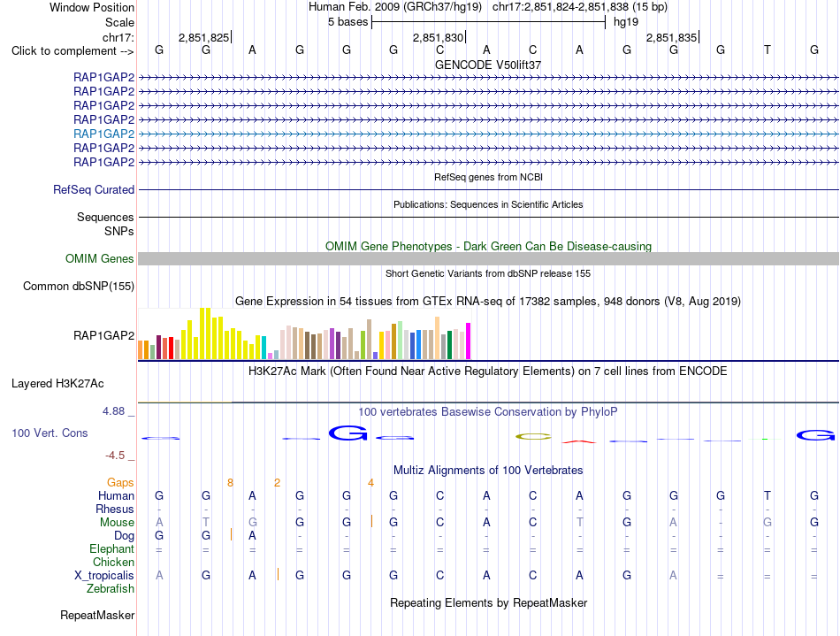
Task: Click the RepeatMasker track label
Action: [97, 615]
